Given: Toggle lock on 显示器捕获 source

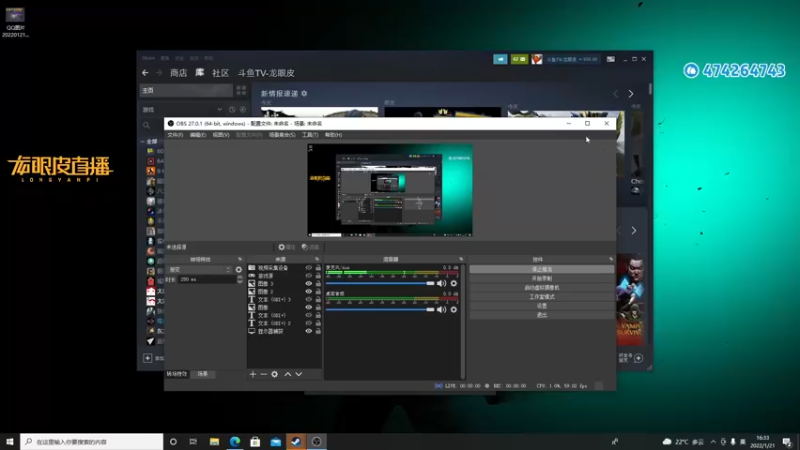Looking at the screenshot, I should coord(318,331).
